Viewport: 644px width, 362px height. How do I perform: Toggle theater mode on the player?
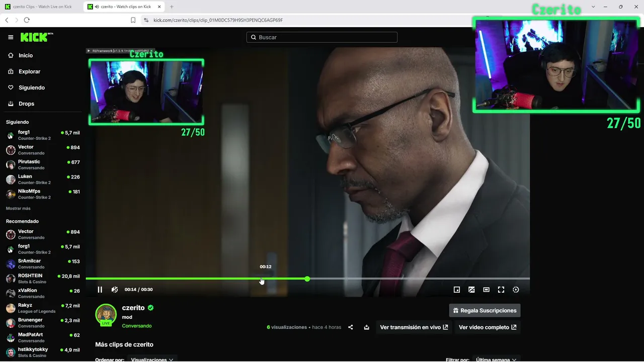pyautogui.click(x=486, y=290)
